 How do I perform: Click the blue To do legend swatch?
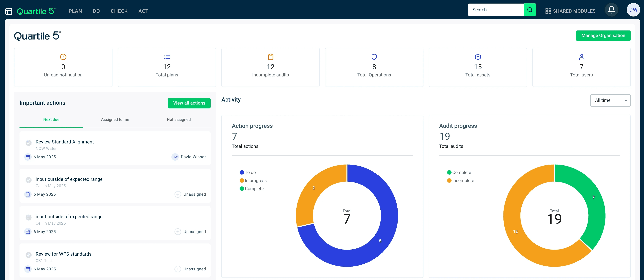242,172
